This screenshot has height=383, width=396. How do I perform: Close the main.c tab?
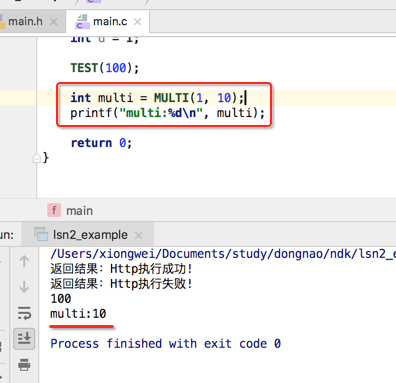click(x=137, y=22)
